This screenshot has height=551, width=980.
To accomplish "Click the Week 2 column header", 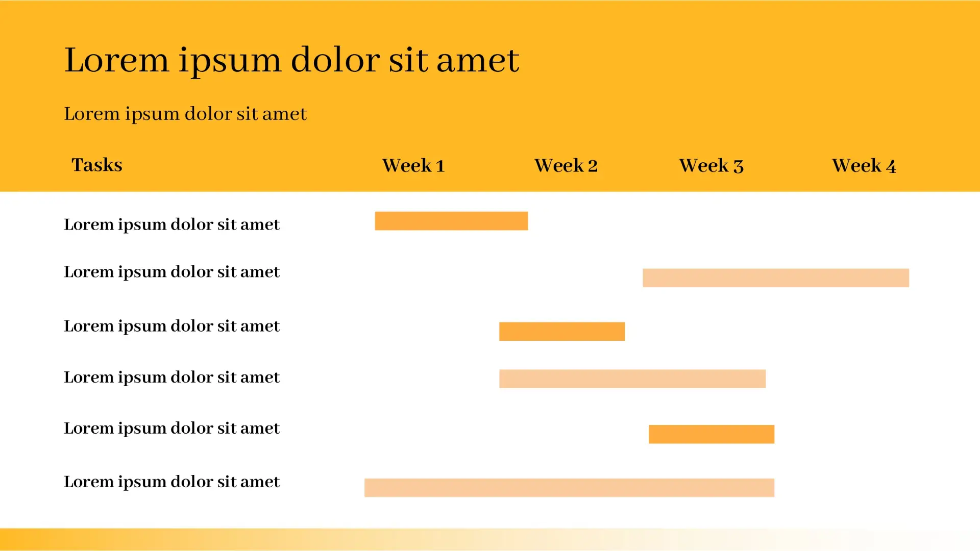I will pos(566,166).
